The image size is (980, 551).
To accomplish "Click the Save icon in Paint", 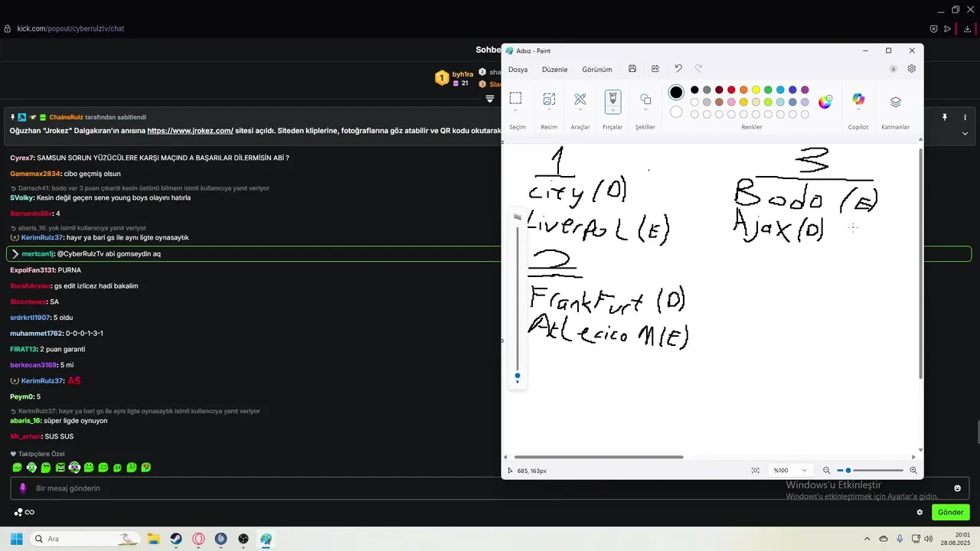I will [x=632, y=69].
